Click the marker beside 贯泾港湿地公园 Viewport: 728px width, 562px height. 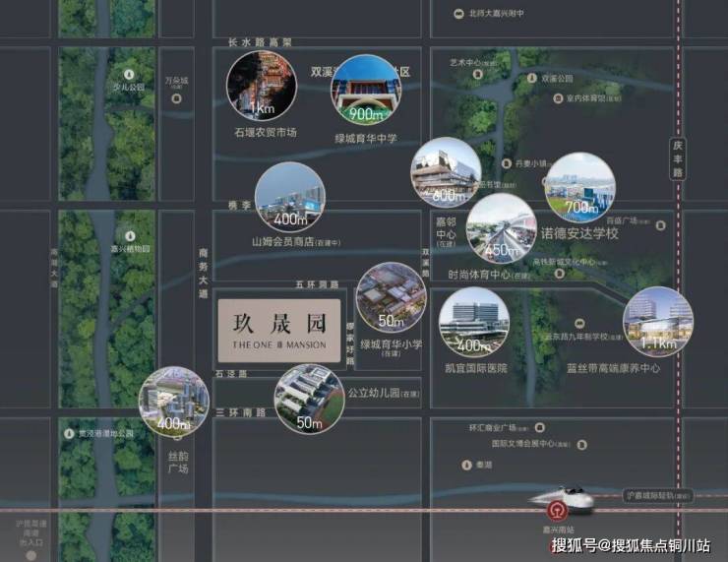69,433
